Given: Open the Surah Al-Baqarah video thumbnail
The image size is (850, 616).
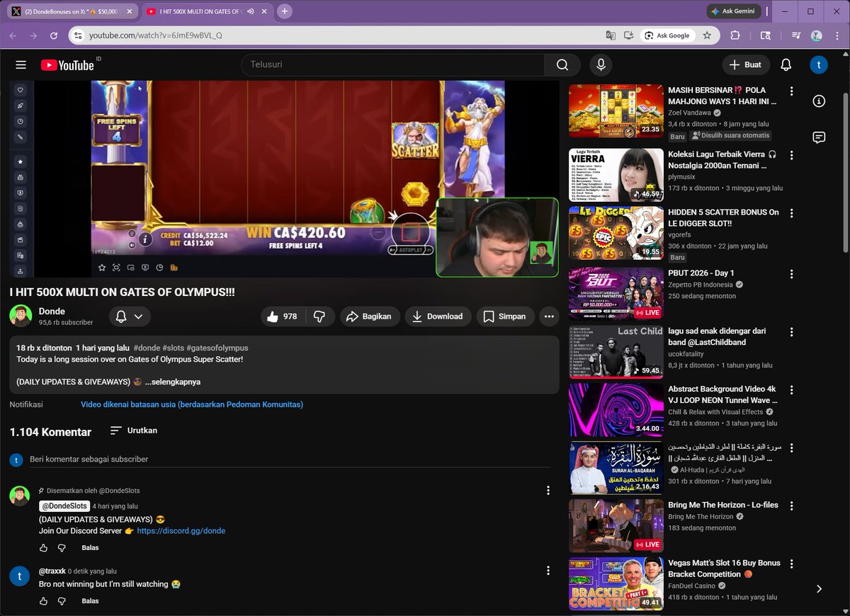Looking at the screenshot, I should (x=616, y=468).
